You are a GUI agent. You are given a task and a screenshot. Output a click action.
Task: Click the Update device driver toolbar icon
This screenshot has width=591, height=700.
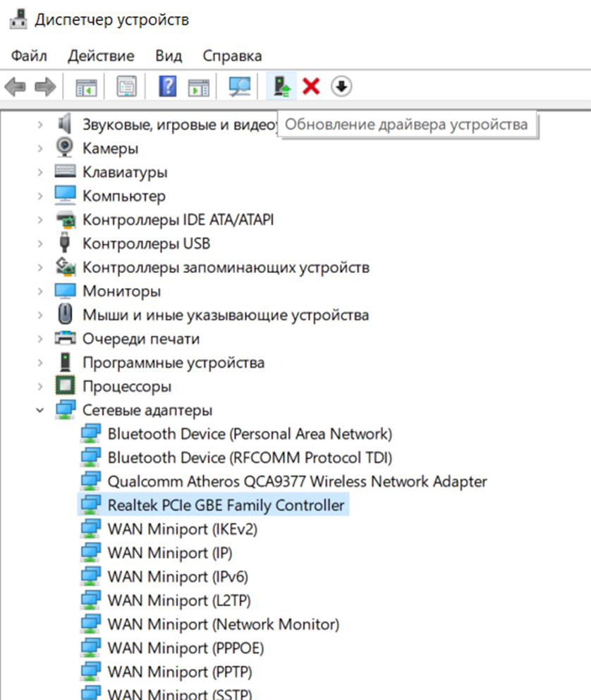pos(281,86)
